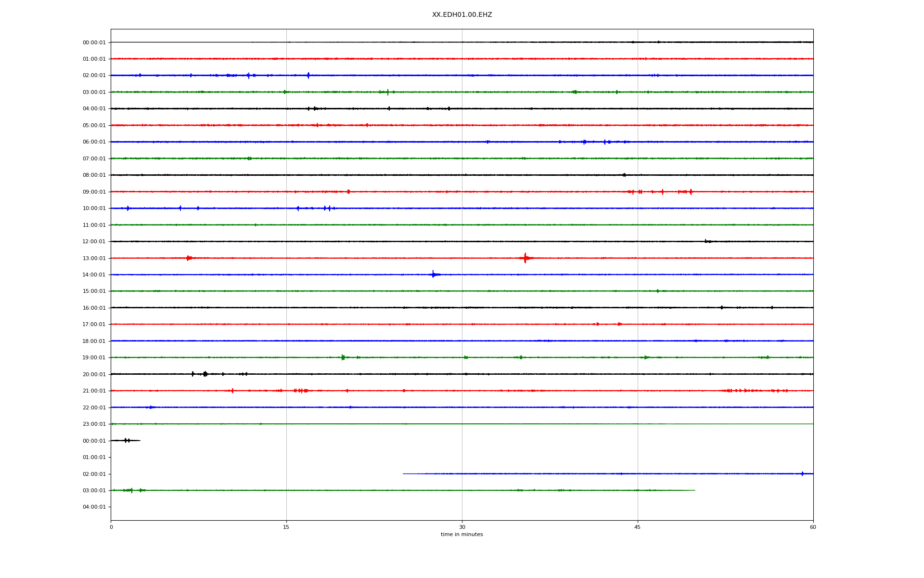Click the black spike cluster on the 20:00:01 trace
924x578 pixels.
coord(205,374)
